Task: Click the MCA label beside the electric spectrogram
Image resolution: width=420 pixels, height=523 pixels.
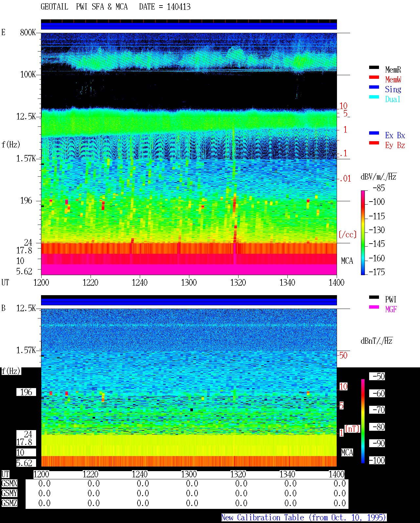Action: [x=347, y=261]
